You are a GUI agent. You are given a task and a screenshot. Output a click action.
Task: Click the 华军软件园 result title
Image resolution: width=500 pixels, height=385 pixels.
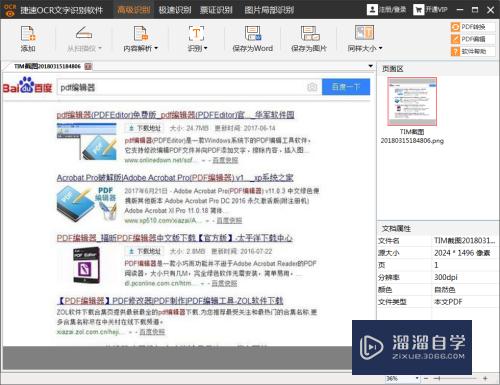coord(175,115)
